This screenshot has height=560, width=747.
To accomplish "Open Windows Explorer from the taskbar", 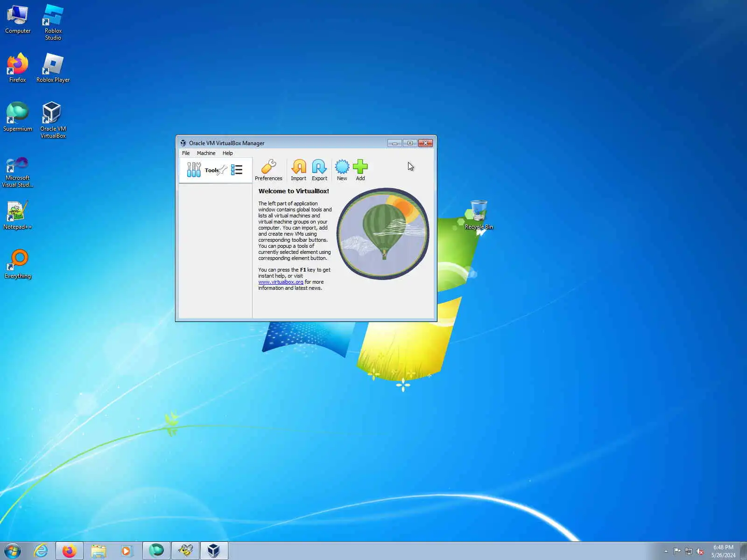I will [99, 551].
